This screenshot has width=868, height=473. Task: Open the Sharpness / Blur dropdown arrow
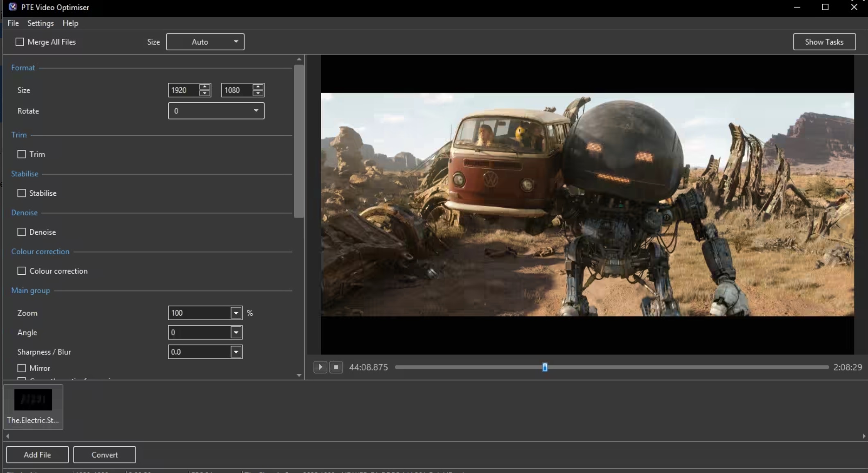[236, 352]
